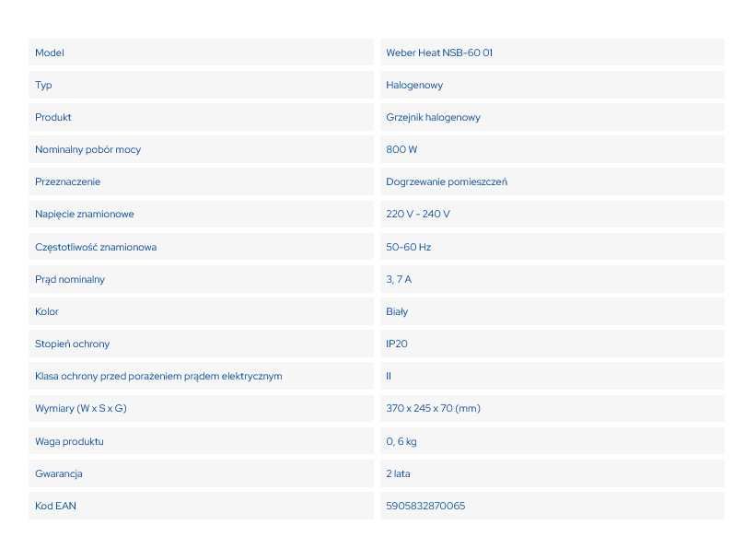Click the Dogrzewanie pomieszczeń value
This screenshot has height=560, width=756.
tap(447, 181)
